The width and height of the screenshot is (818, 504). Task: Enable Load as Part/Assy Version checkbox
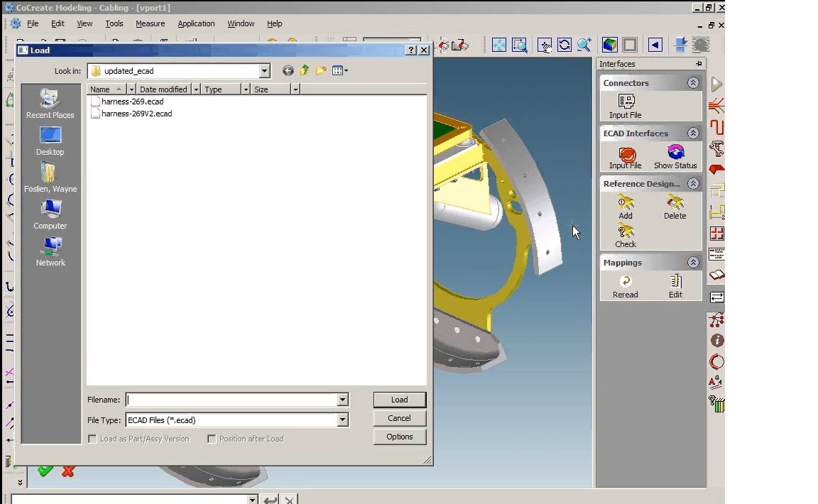[93, 439]
